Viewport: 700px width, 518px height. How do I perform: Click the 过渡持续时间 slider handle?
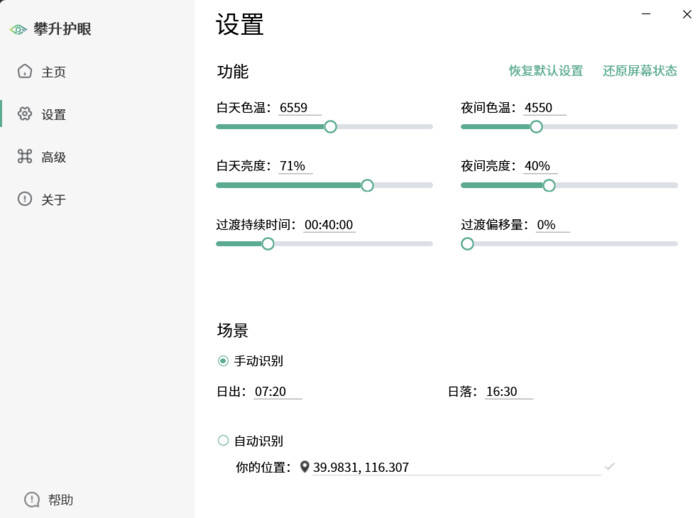click(268, 244)
